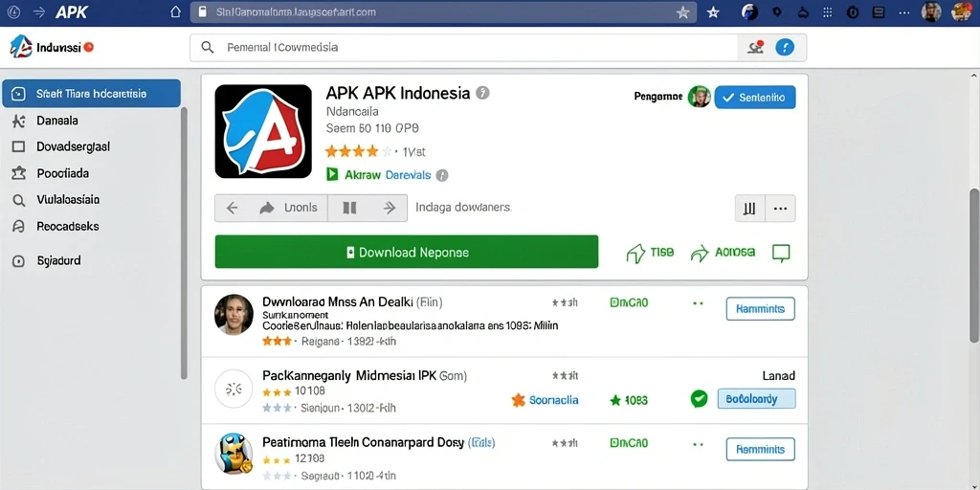The image size is (980, 490).
Task: Click the green check circle icon
Action: tap(699, 399)
